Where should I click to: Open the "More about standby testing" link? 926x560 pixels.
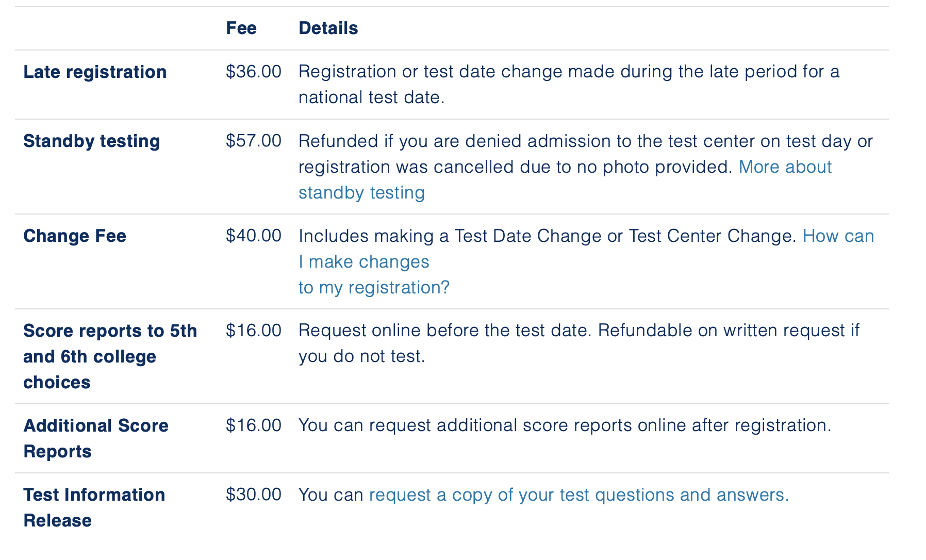pos(785,167)
